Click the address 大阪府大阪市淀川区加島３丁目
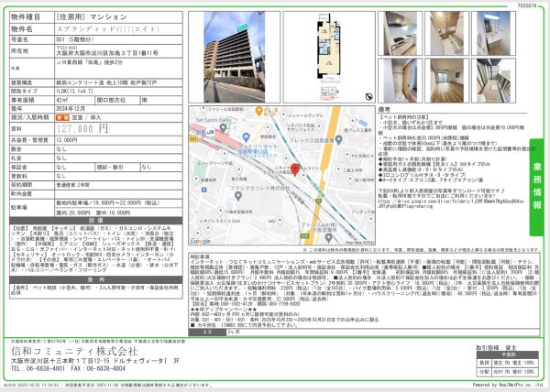The image size is (550, 392). tap(107, 53)
